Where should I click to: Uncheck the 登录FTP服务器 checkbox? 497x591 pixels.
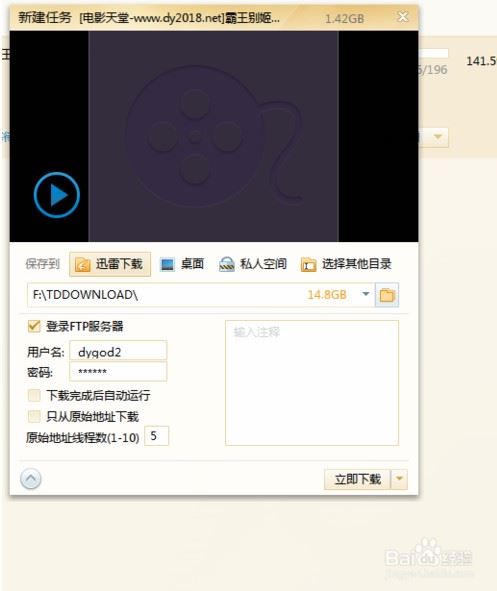34,326
